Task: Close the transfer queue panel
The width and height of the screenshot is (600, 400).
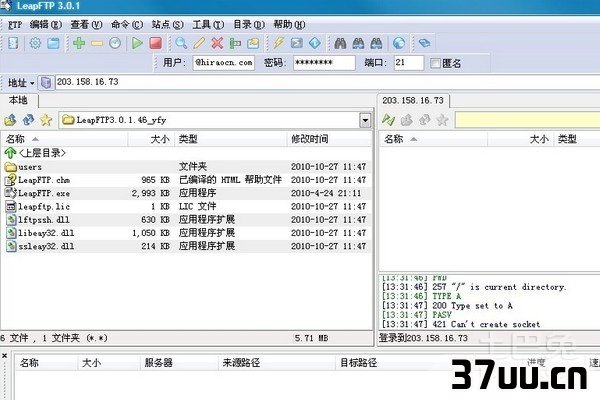Action: tap(5, 356)
